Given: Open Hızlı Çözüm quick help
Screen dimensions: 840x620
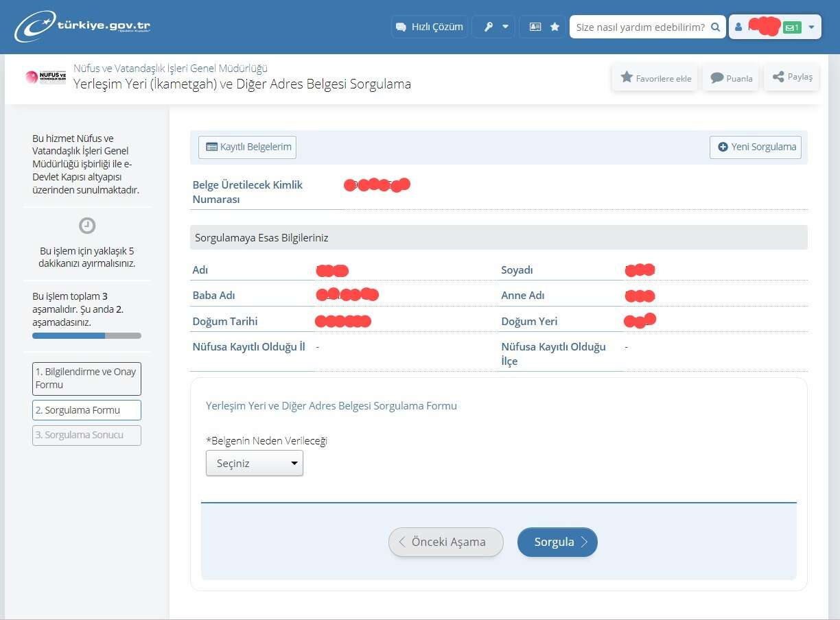Looking at the screenshot, I should (x=430, y=27).
